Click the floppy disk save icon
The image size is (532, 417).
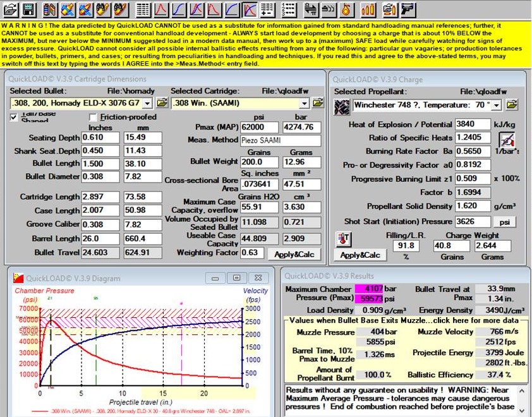pyautogui.click(x=28, y=9)
